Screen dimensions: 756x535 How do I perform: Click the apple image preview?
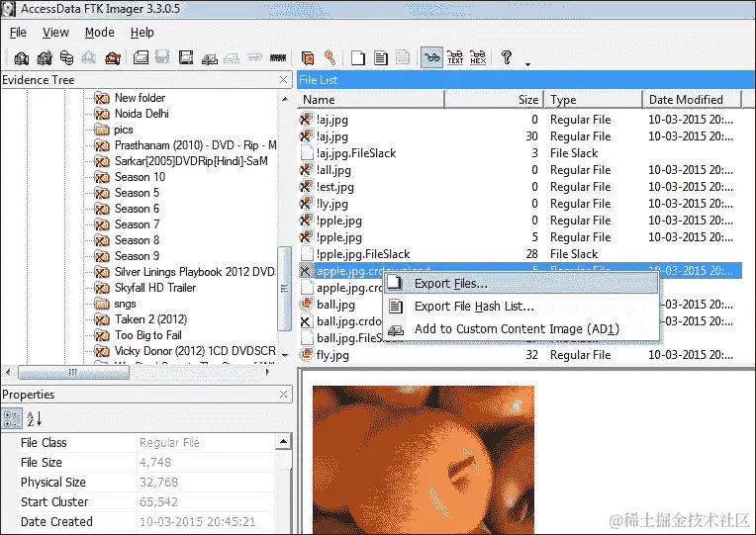[x=424, y=459]
